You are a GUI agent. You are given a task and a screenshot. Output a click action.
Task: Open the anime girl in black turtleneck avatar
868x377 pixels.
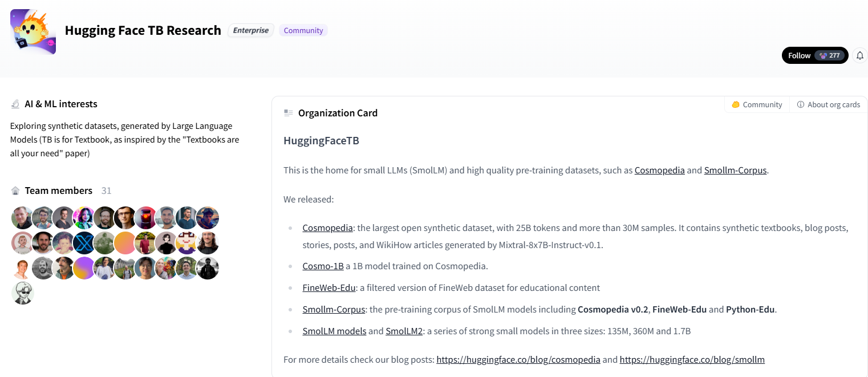(167, 243)
